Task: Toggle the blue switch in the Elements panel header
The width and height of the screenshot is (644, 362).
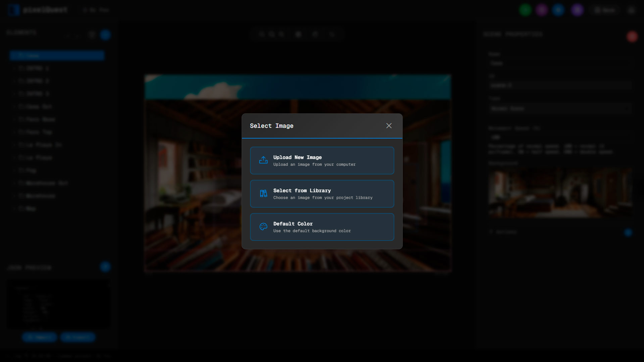Action: click(x=105, y=35)
